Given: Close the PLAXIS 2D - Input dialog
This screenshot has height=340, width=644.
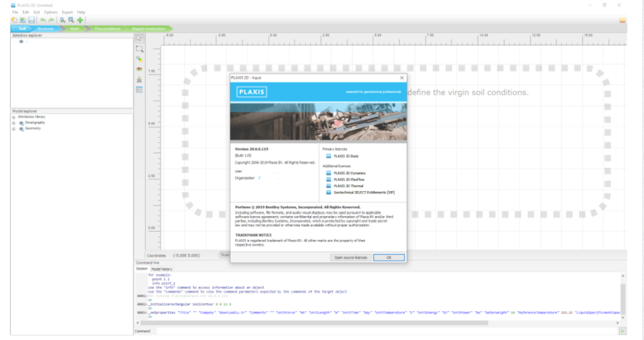Looking at the screenshot, I should click(x=402, y=77).
